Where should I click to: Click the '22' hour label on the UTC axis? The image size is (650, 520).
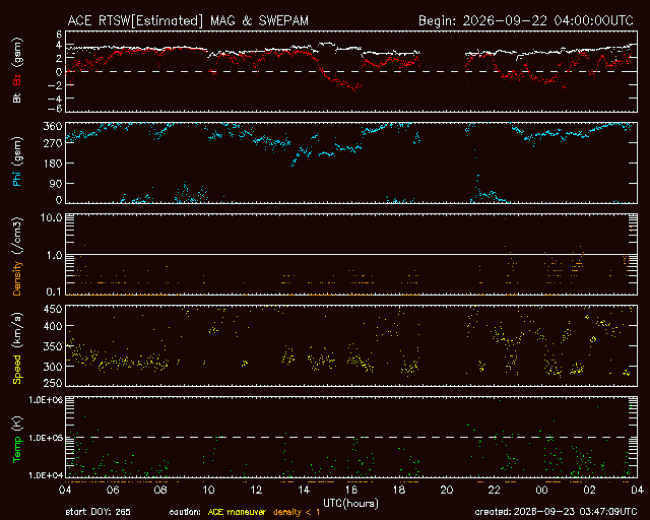tap(494, 490)
